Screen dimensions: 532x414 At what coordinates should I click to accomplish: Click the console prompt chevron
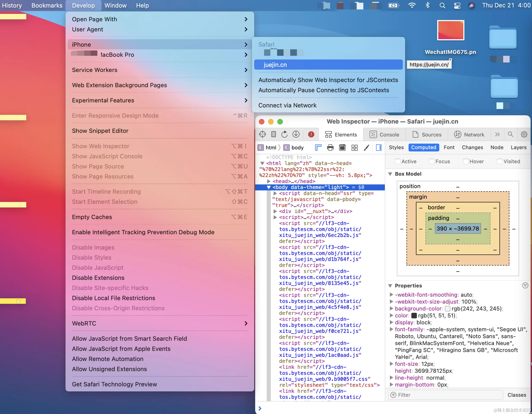click(x=260, y=408)
